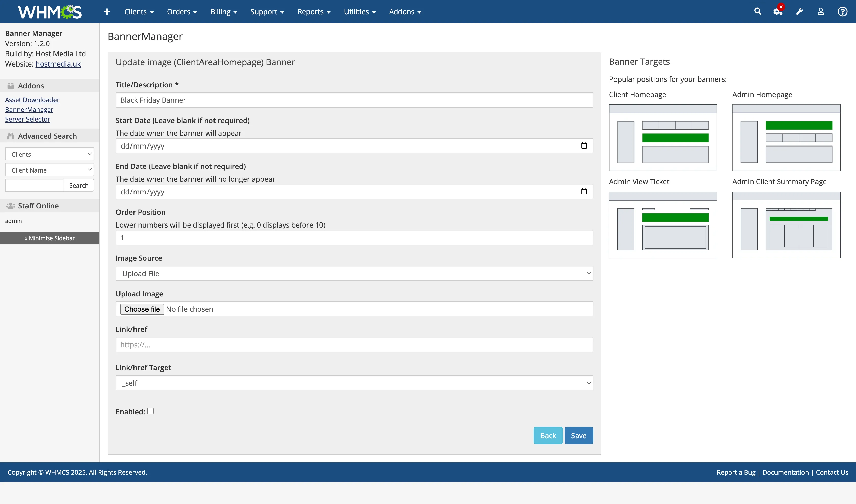Open the account profile icon
The height and width of the screenshot is (504, 856).
click(821, 11)
